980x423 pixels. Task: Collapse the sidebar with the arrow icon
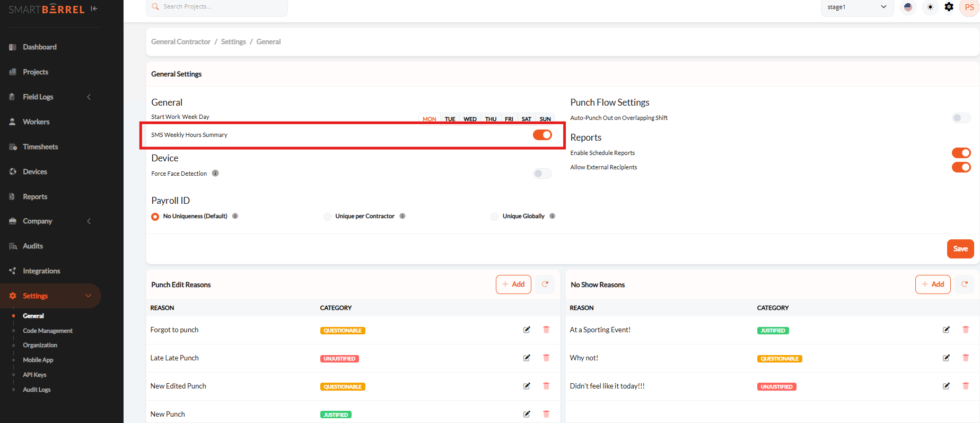click(x=94, y=8)
